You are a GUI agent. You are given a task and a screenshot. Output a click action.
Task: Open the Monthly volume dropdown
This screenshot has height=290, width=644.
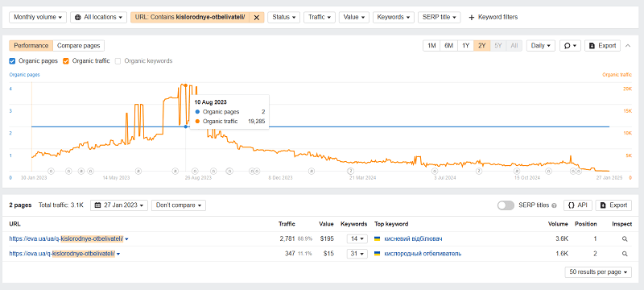click(38, 17)
